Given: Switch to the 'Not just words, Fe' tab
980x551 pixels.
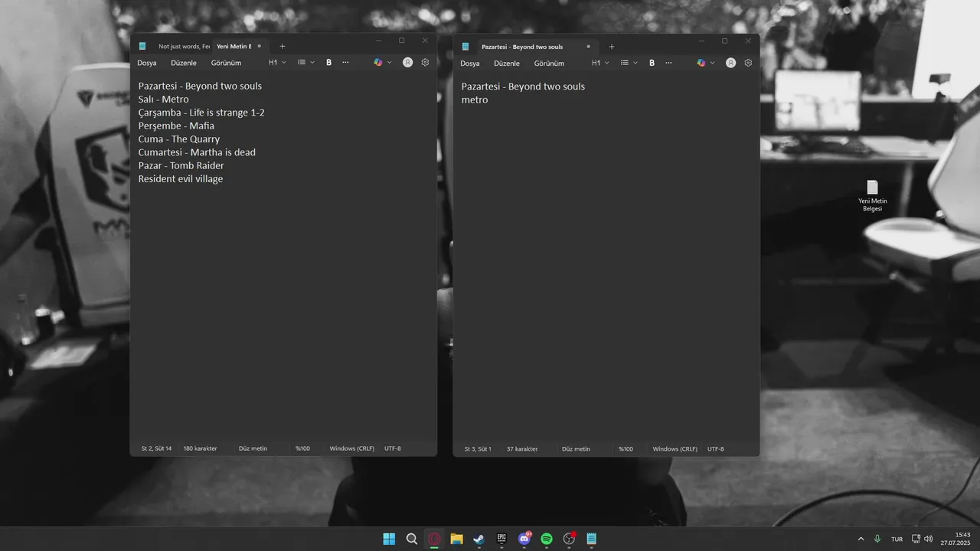Looking at the screenshot, I should [182, 47].
